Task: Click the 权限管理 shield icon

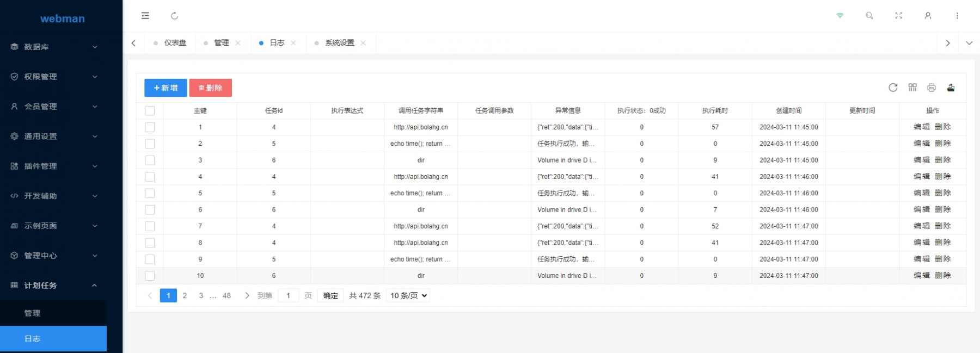Action: pos(14,77)
